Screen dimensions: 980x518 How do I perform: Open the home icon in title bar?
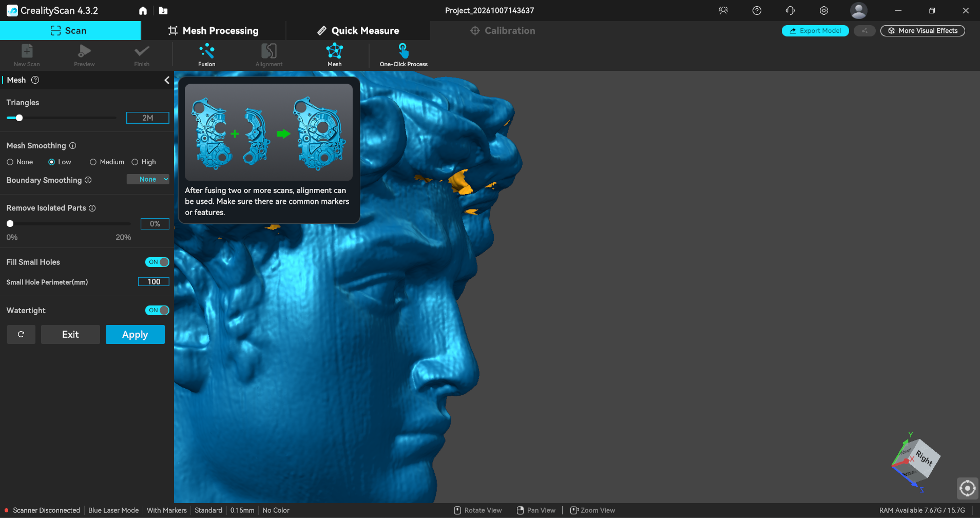pos(143,11)
